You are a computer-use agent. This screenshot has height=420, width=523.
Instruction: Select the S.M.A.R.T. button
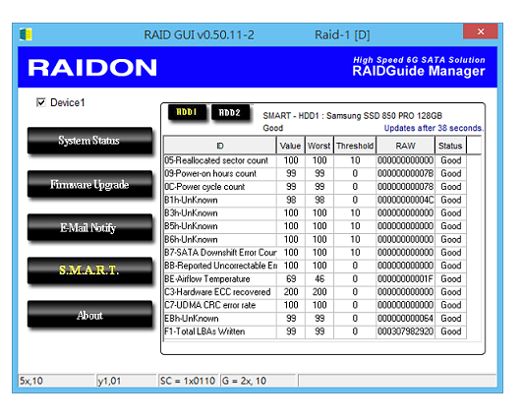click(89, 270)
